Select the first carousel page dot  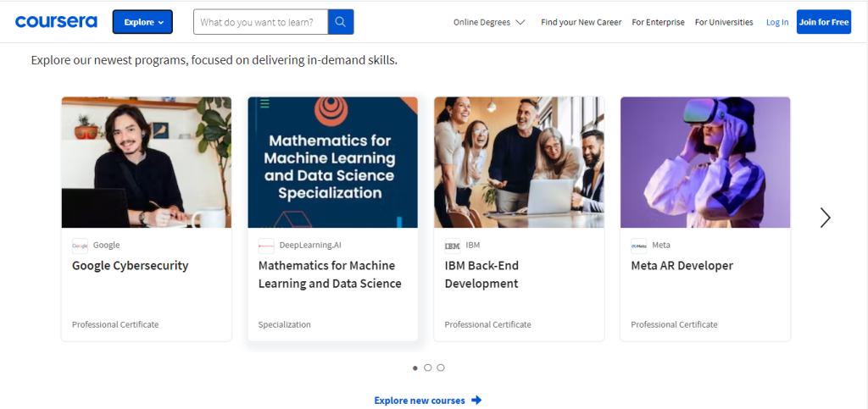point(415,368)
